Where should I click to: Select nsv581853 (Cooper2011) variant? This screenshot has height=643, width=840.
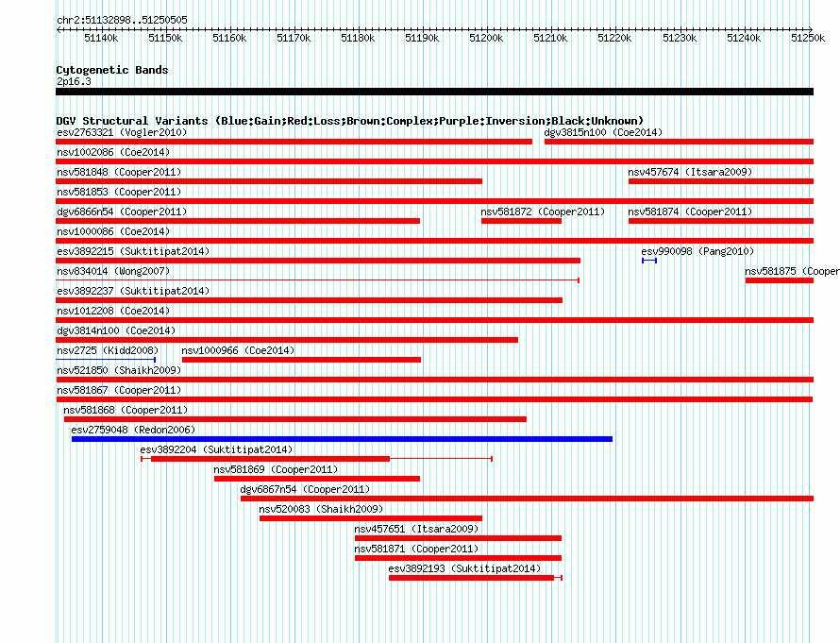point(119,192)
